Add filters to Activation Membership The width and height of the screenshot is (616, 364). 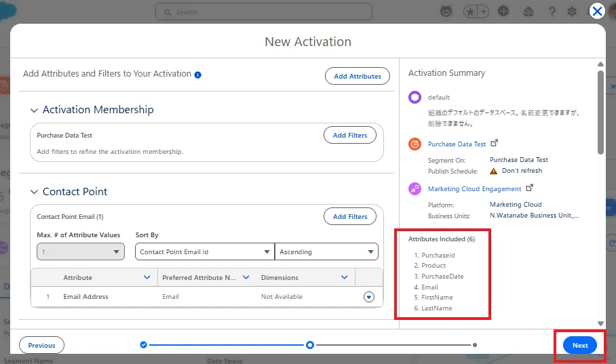pyautogui.click(x=349, y=135)
